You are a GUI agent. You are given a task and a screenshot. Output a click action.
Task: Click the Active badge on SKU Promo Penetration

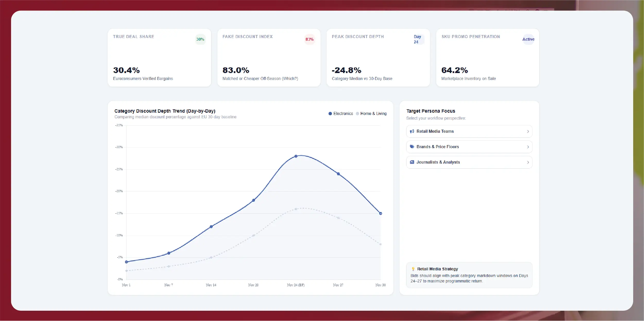point(528,39)
